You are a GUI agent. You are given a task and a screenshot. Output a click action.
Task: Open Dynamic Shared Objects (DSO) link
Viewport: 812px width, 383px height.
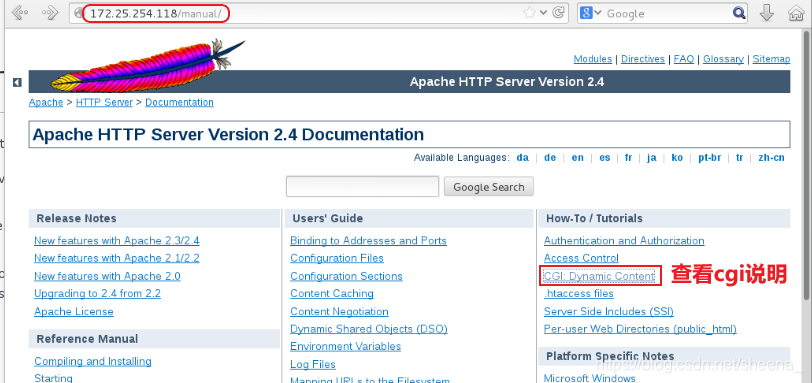point(369,329)
